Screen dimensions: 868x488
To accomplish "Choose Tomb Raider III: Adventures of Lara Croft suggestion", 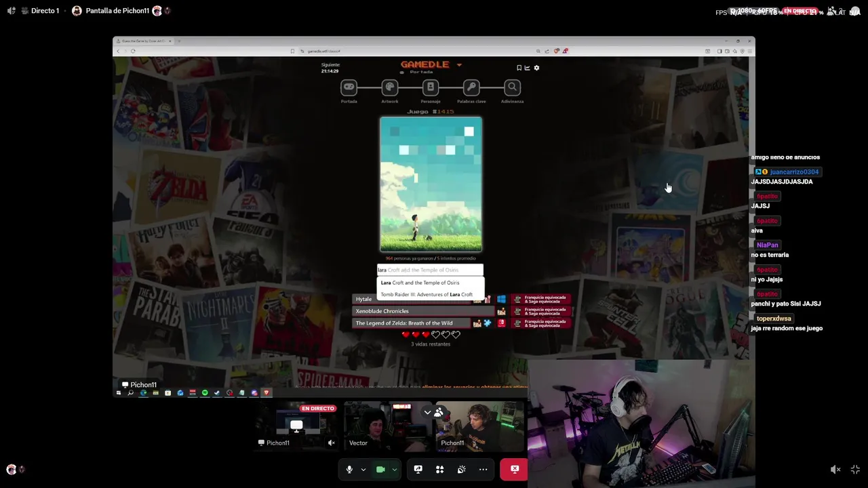I will pos(431,294).
